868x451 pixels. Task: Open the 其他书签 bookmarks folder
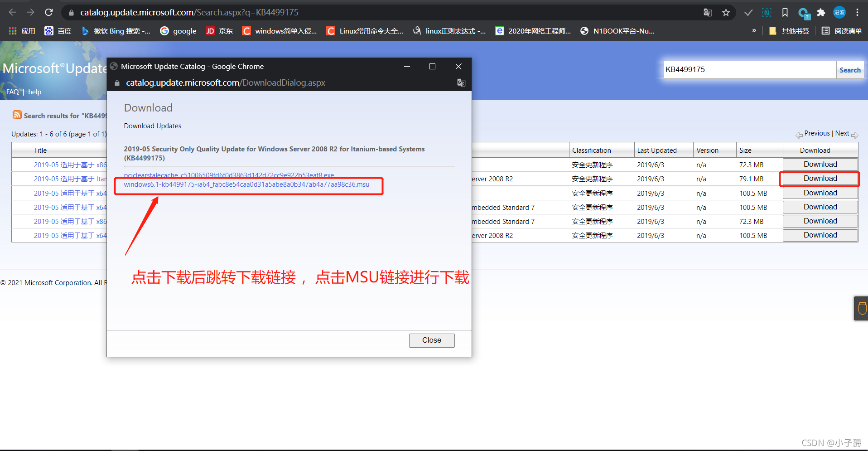click(x=789, y=31)
